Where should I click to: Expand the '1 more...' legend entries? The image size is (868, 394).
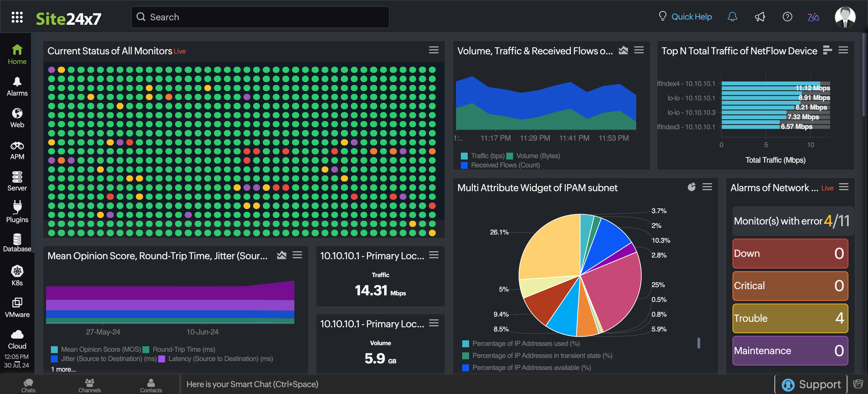64,369
